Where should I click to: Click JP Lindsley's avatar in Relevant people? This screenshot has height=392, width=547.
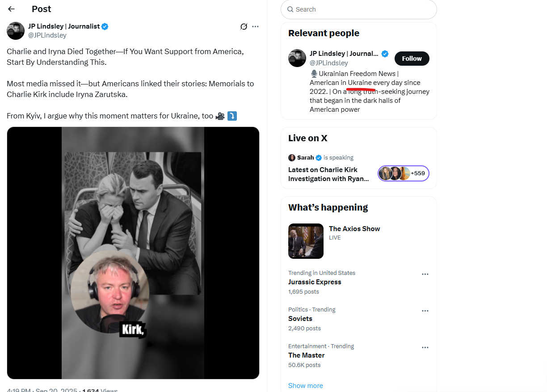(297, 58)
